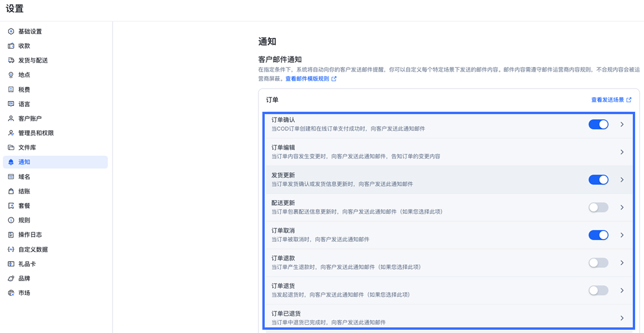
Task: Click the 地点 location pin icon
Action: click(x=11, y=75)
